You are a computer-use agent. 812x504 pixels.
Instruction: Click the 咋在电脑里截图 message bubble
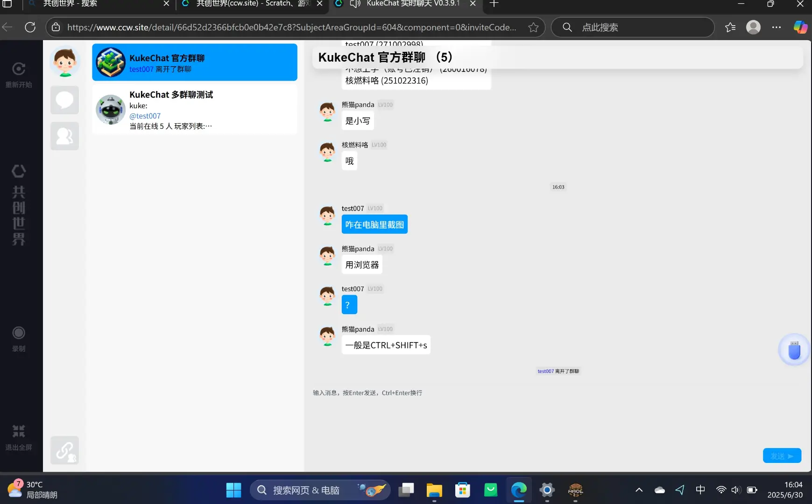[x=374, y=224]
